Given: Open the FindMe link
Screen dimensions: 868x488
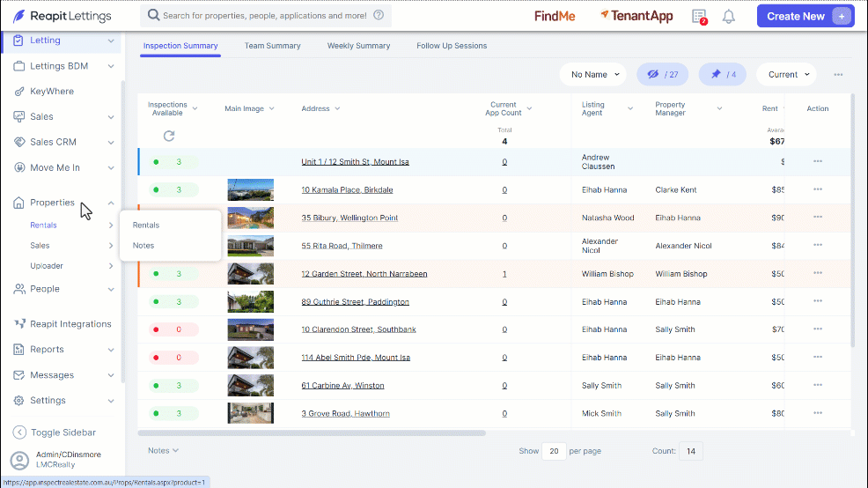Looking at the screenshot, I should [x=555, y=17].
